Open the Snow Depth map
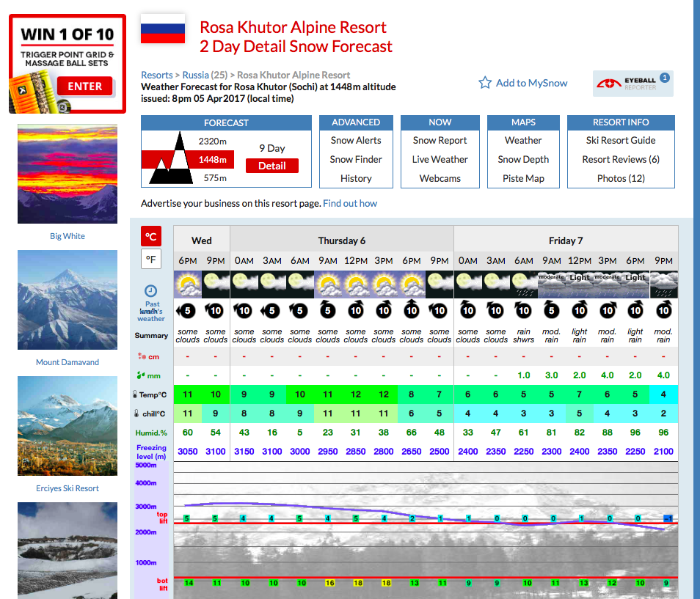Screen dimensions: 700x599 [523, 159]
